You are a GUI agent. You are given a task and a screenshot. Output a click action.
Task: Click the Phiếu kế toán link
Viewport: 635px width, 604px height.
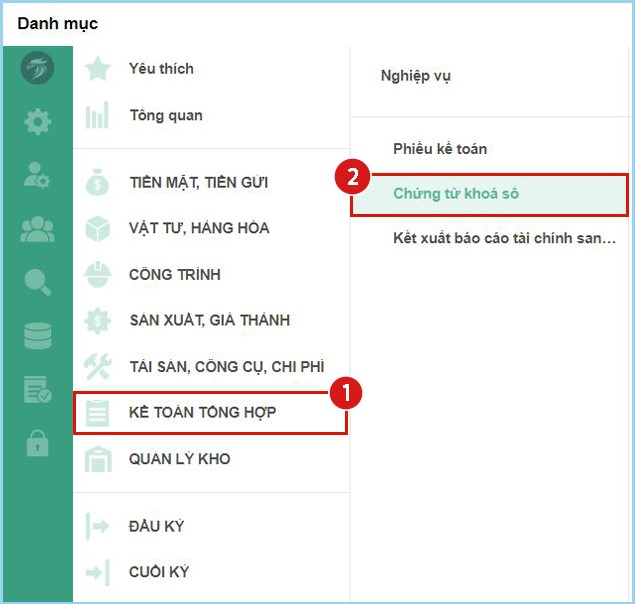440,149
